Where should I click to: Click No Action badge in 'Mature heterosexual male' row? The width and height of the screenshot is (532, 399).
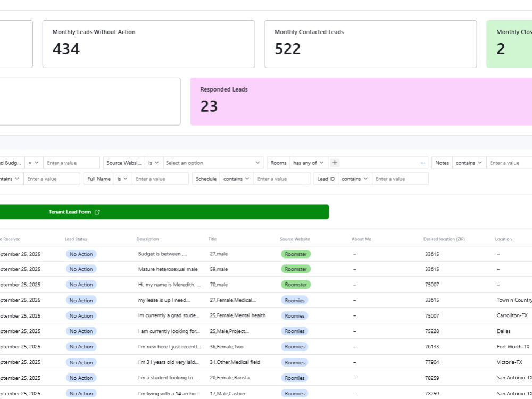pyautogui.click(x=81, y=269)
